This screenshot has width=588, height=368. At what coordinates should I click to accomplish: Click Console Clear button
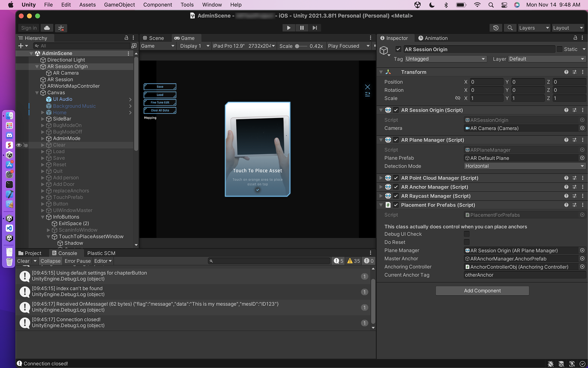coord(24,261)
